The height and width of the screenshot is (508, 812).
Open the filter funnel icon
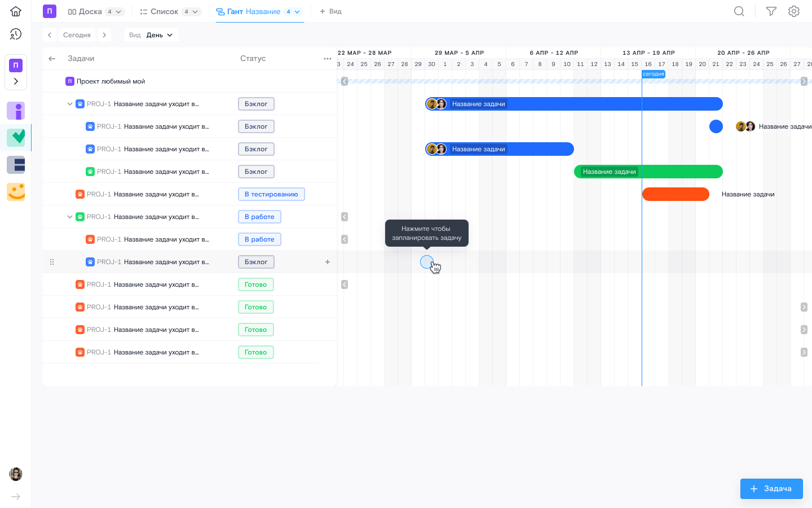(771, 11)
